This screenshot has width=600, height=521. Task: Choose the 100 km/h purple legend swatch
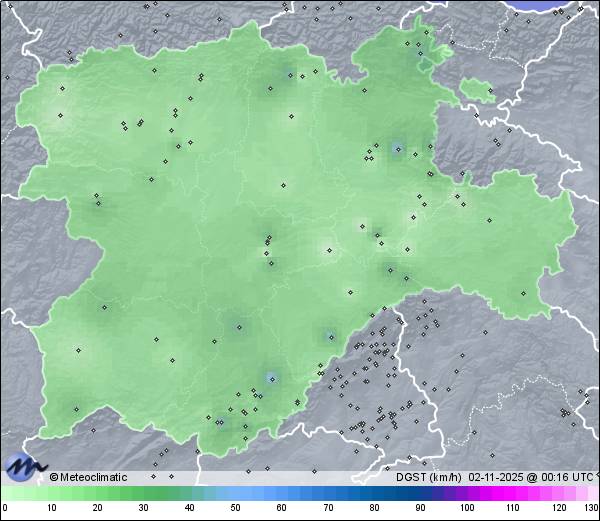pyautogui.click(x=467, y=494)
